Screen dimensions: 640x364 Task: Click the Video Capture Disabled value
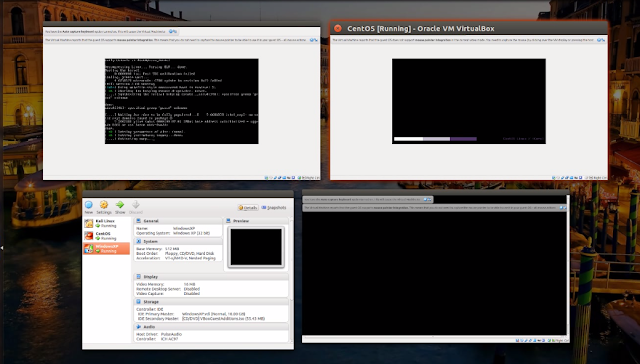(x=191, y=293)
